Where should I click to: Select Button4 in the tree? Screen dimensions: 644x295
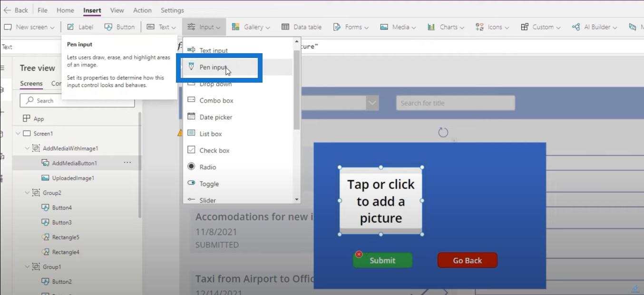(62, 208)
